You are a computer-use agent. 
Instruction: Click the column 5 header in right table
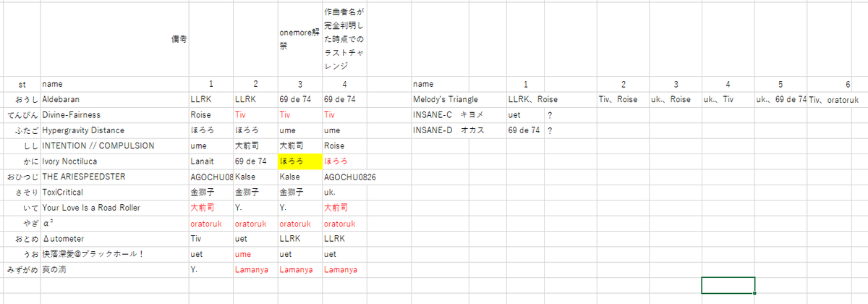coord(781,84)
